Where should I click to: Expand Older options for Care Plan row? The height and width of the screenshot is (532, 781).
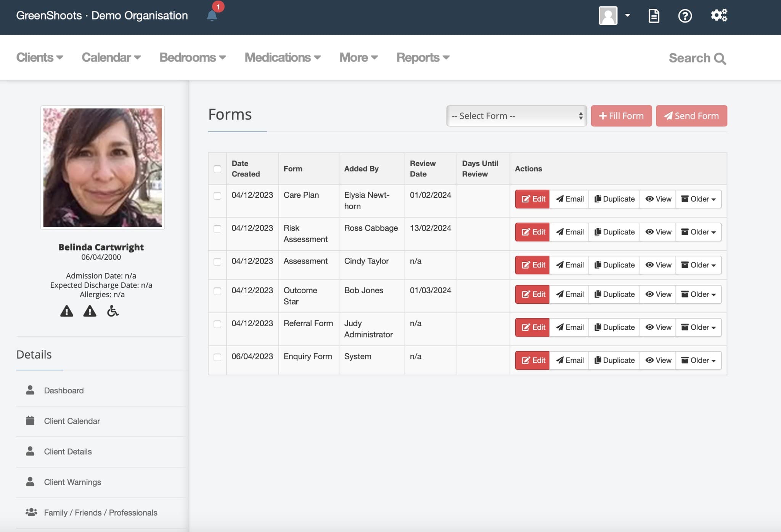(x=698, y=199)
